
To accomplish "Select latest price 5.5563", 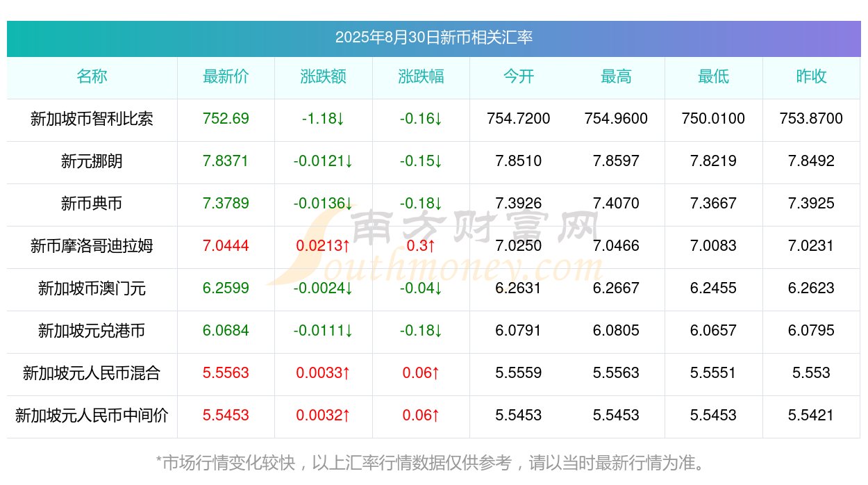I will (226, 373).
